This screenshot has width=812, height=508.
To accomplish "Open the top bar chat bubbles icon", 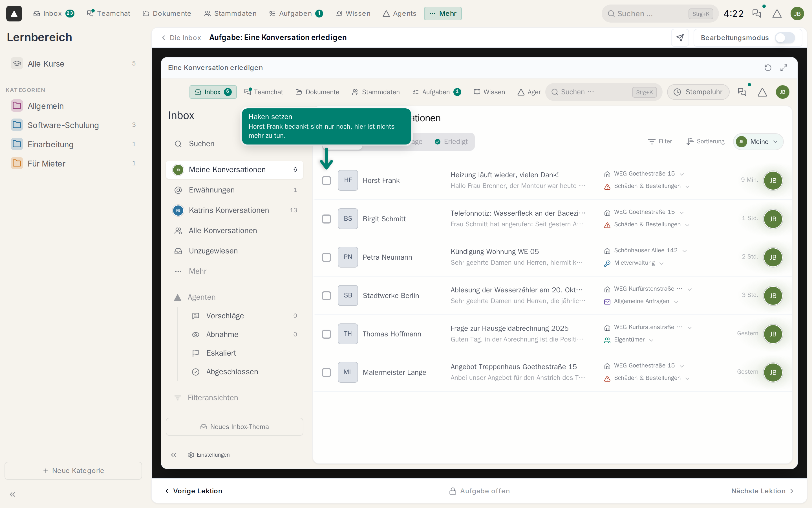I will coord(757,14).
